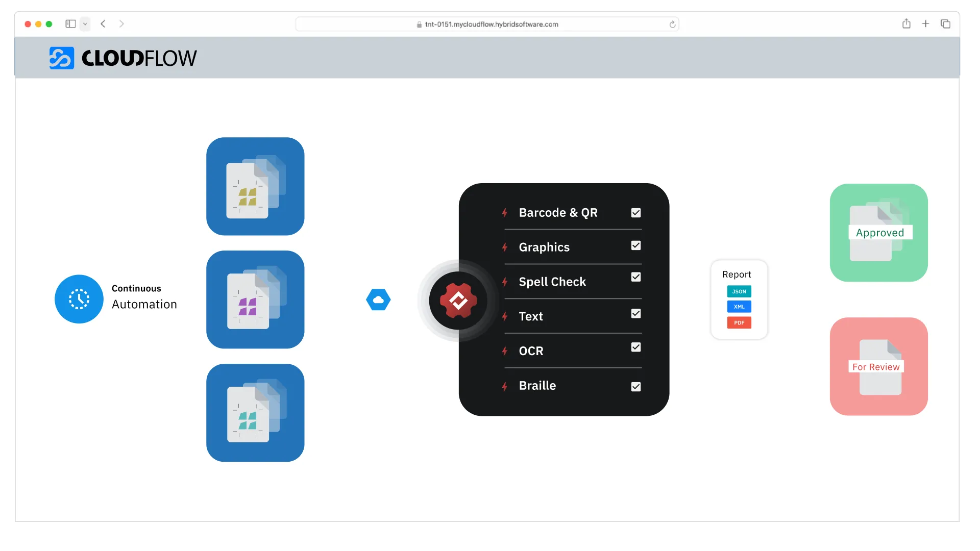This screenshot has height=551, width=980.
Task: Toggle the Barcode & QR checkbox
Action: (636, 213)
